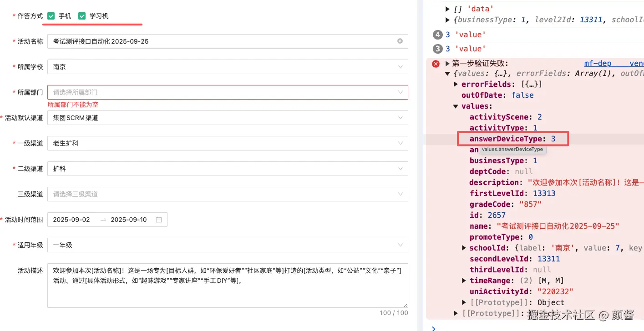Click the red error icon in the console
Image resolution: width=644 pixels, height=331 pixels.
[x=436, y=63]
